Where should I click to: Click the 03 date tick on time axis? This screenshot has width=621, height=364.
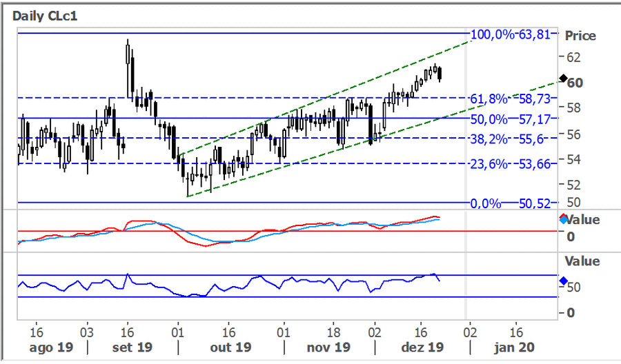point(87,332)
